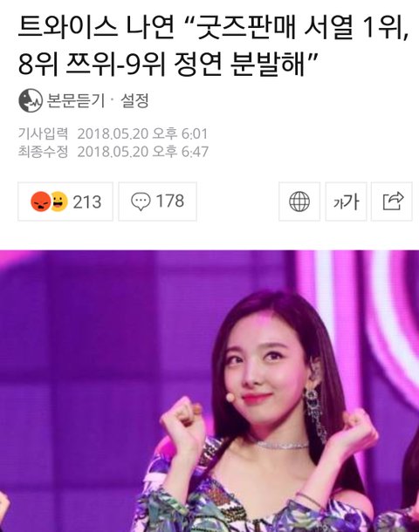This screenshot has width=419, height=532.
Task: Open the article photo with purple stage
Action: (x=209, y=391)
